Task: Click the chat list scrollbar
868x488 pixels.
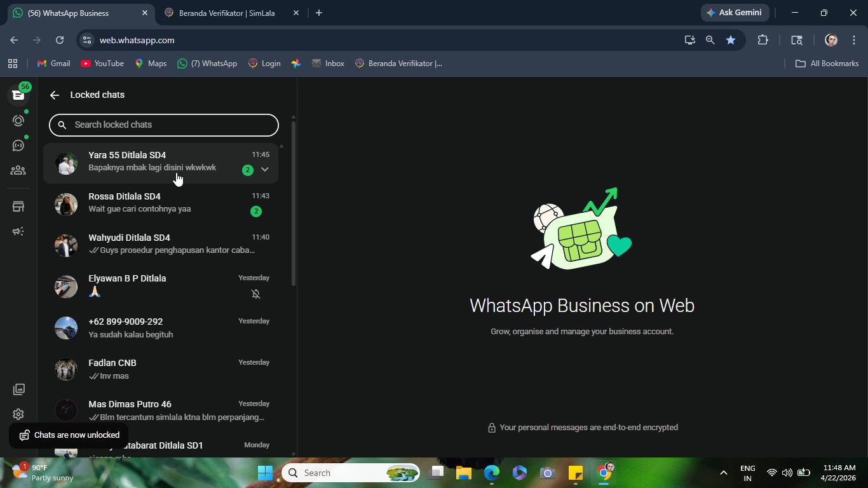Action: (293, 203)
